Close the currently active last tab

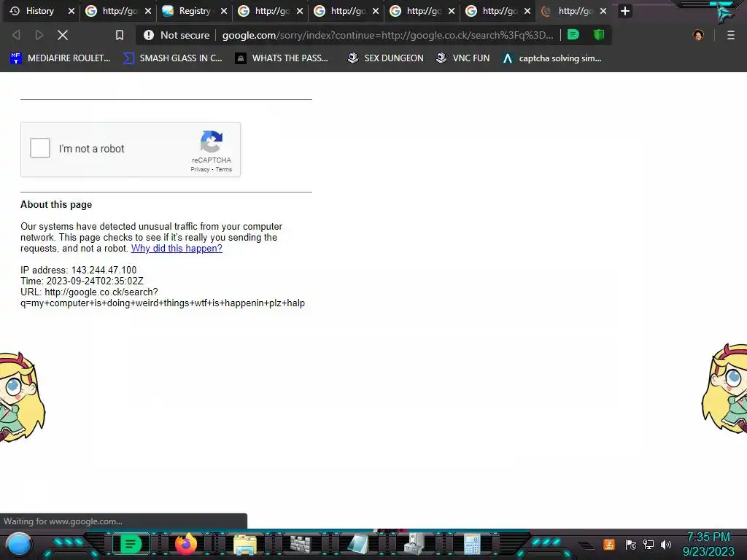pyautogui.click(x=603, y=11)
